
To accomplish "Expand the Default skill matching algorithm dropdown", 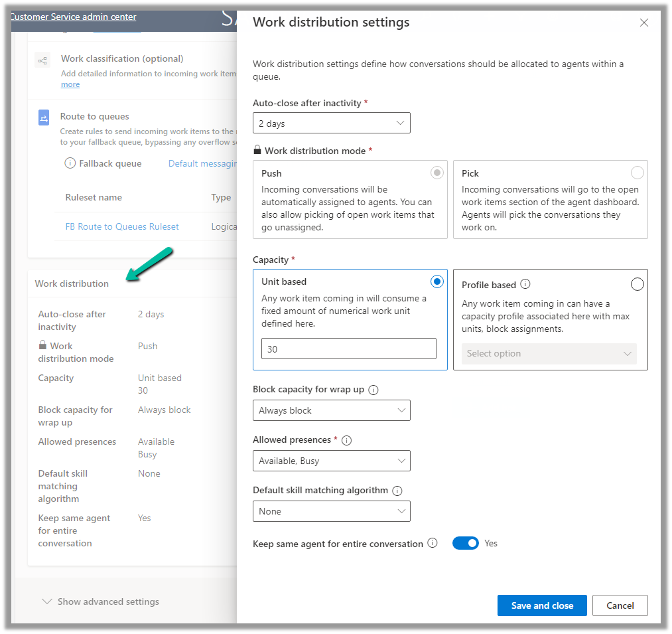I will tap(332, 511).
